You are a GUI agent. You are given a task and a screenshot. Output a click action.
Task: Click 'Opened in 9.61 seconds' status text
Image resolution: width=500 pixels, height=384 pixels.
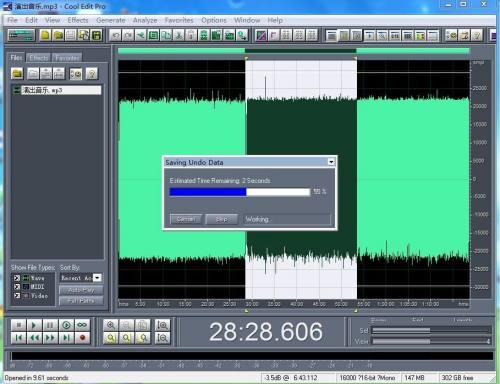pyautogui.click(x=36, y=378)
